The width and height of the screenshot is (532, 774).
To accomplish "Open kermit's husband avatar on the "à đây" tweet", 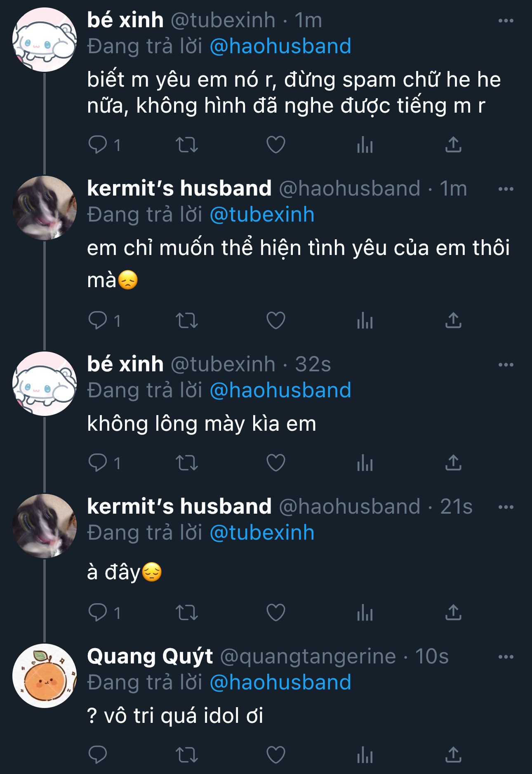I will pos(45,526).
